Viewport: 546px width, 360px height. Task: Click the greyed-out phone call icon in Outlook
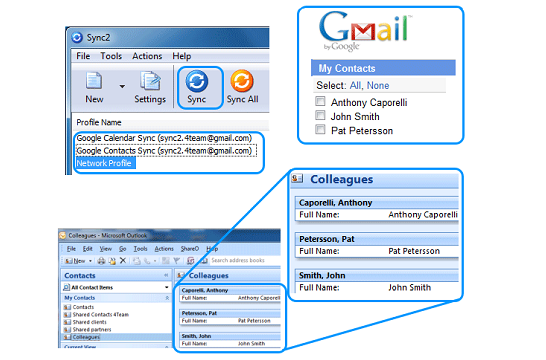click(x=147, y=261)
